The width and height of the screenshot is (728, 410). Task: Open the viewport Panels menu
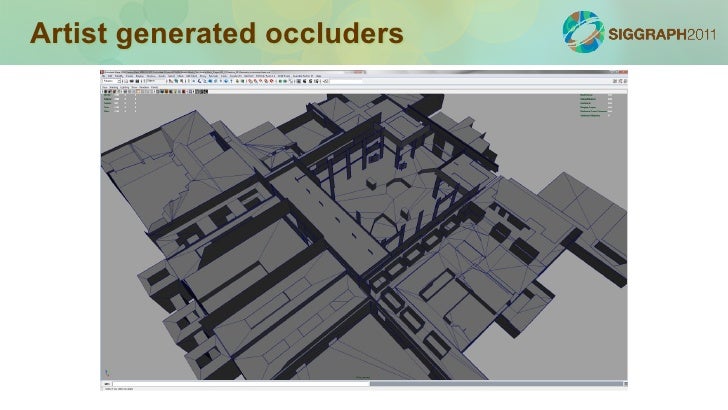point(154,87)
